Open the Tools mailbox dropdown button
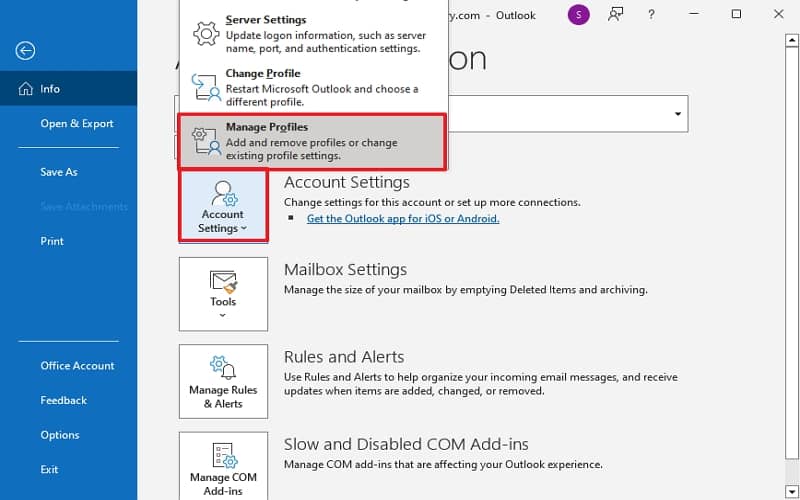Screen dimensions: 800x500 click(x=223, y=294)
